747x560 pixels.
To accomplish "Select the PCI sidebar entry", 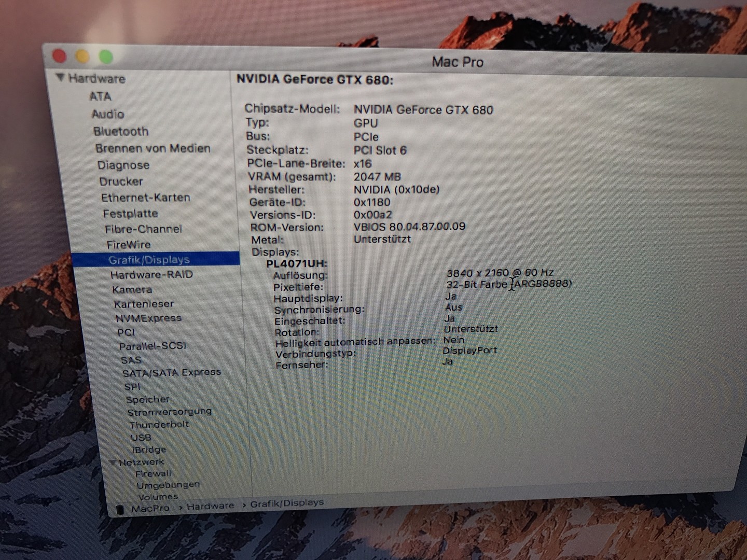I will click(126, 332).
